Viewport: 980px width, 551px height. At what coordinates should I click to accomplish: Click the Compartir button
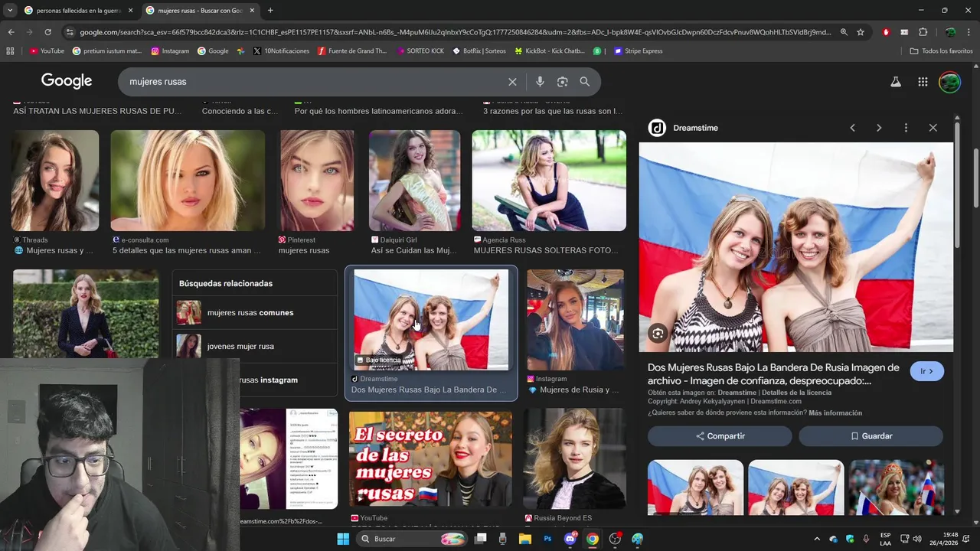pyautogui.click(x=720, y=436)
